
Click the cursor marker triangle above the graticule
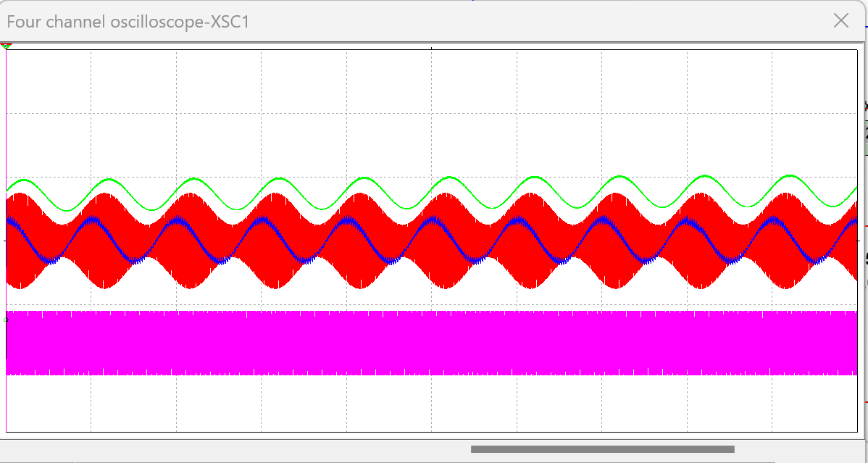(x=7, y=46)
